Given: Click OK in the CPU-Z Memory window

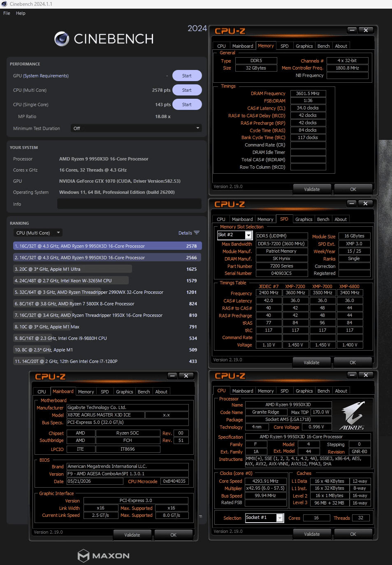Looking at the screenshot, I should click(x=353, y=189).
